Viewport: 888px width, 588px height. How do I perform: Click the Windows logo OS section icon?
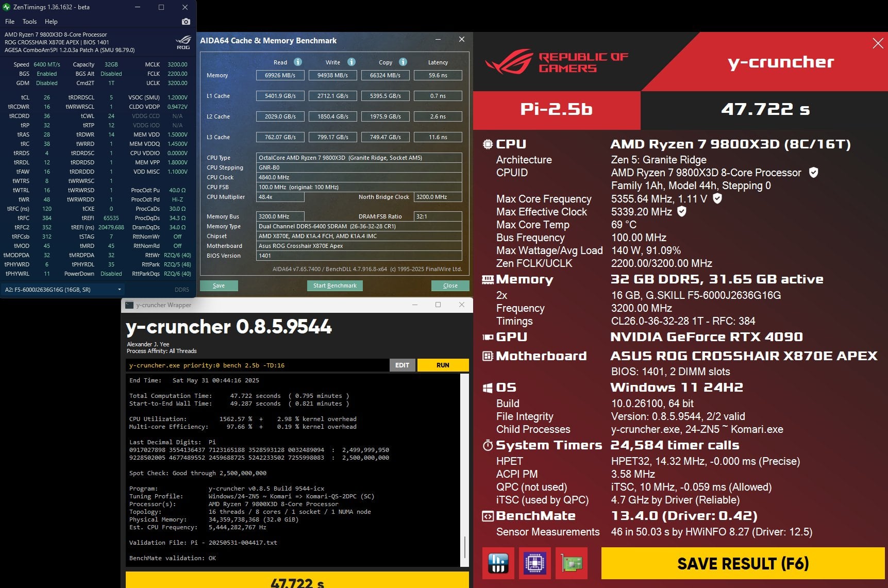[488, 388]
